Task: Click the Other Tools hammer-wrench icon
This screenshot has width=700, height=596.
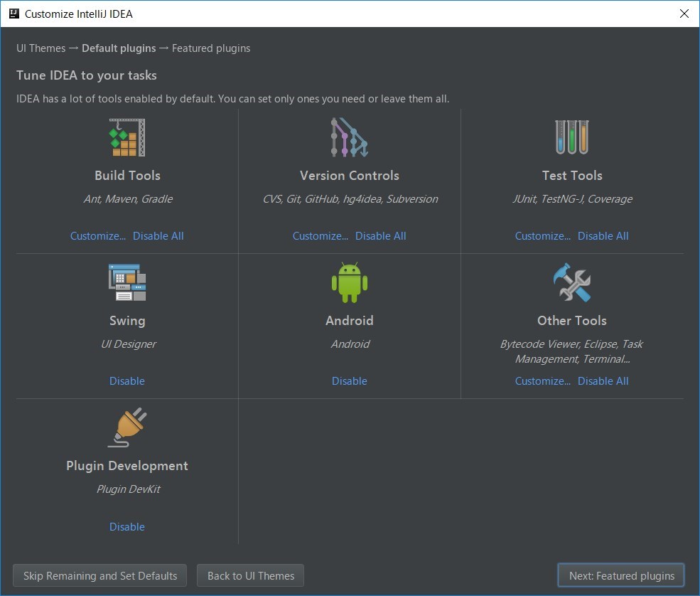Action: pyautogui.click(x=572, y=282)
